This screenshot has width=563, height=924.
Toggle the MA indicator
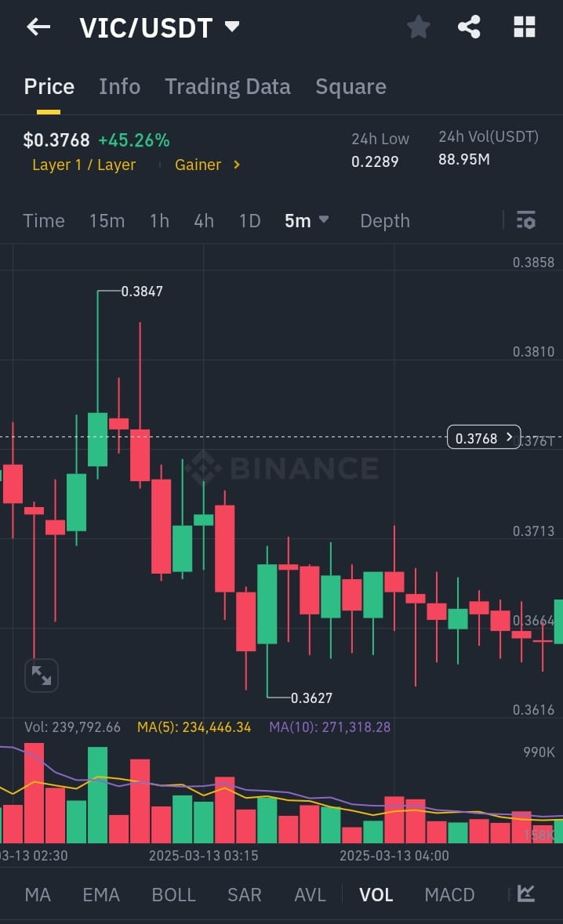click(38, 894)
